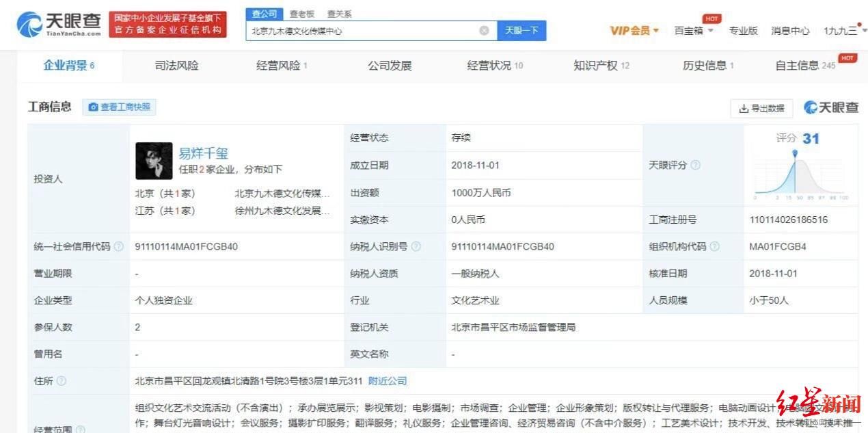
Task: Click help icon next to 经营范围
Action: 81,430
